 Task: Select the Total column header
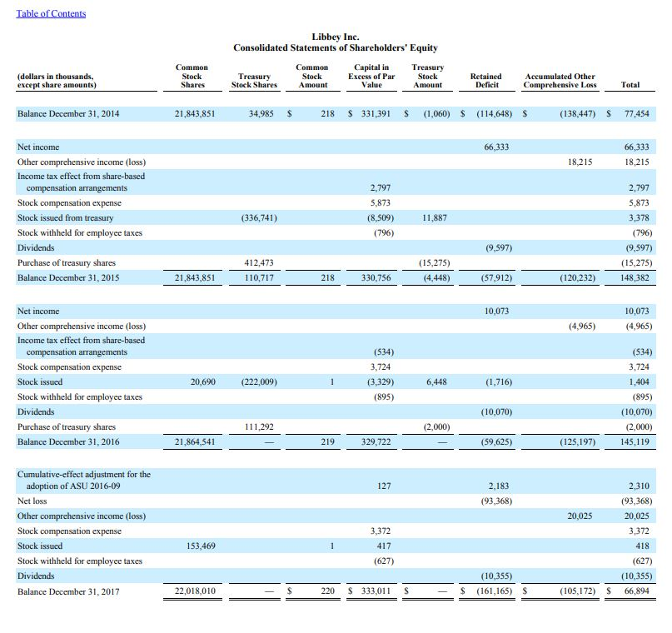[x=630, y=83]
